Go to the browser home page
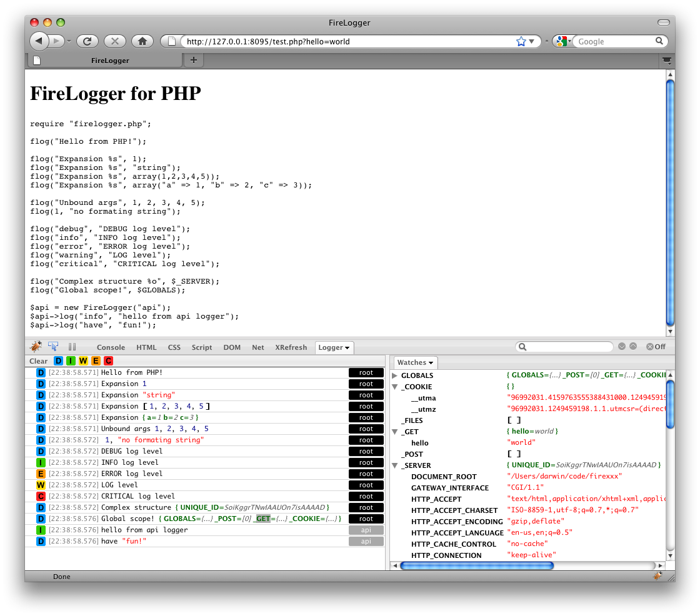Screen dimensions: 700x616 pyautogui.click(x=142, y=41)
